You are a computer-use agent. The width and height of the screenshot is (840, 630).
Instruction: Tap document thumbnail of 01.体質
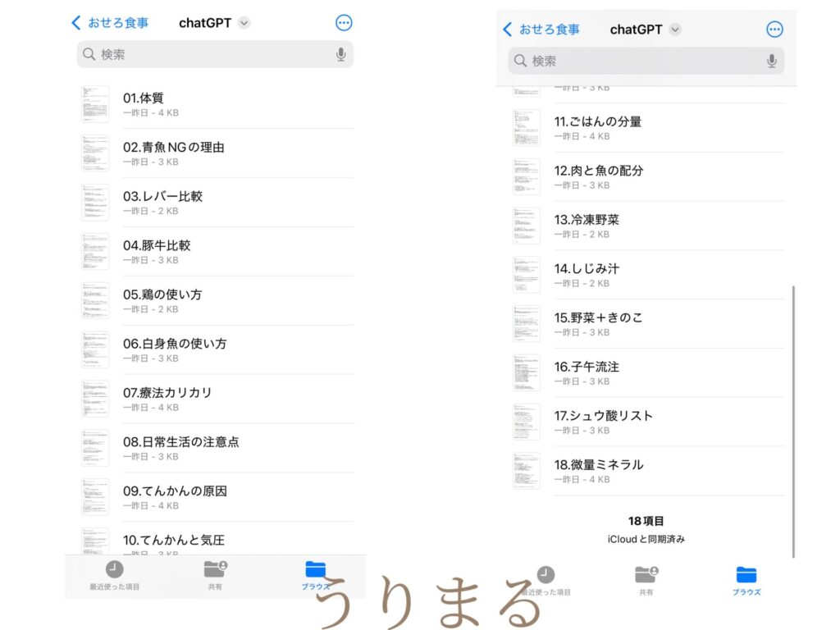[x=95, y=104]
